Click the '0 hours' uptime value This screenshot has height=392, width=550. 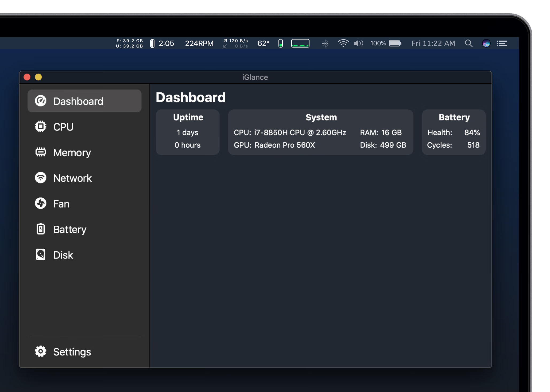[188, 145]
